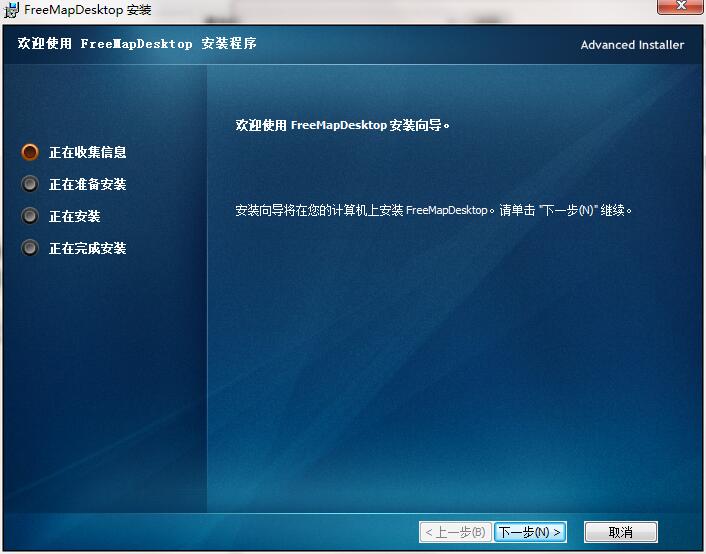This screenshot has height=554, width=706.
Task: Click the 下一步(N) next button
Action: point(530,532)
